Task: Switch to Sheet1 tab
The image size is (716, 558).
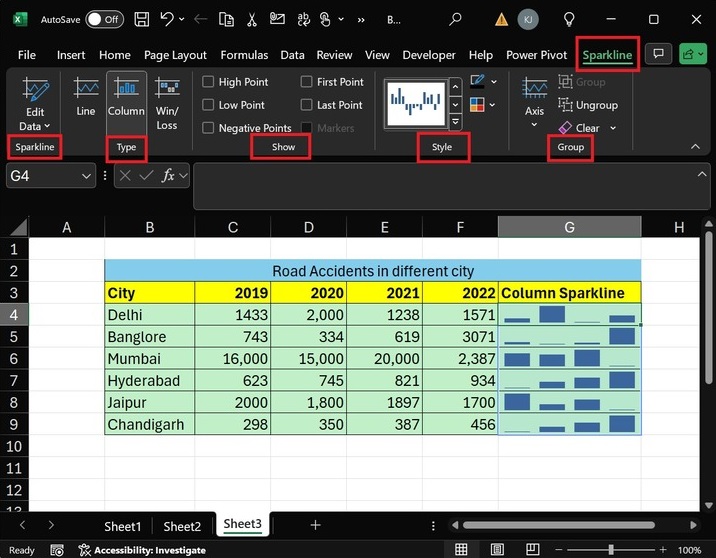Action: coord(123,526)
